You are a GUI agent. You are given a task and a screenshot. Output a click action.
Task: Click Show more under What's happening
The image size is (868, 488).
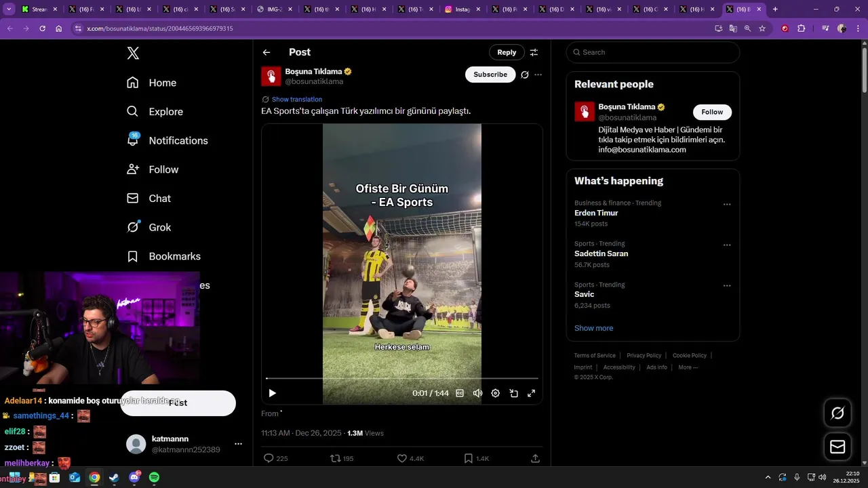coord(593,328)
